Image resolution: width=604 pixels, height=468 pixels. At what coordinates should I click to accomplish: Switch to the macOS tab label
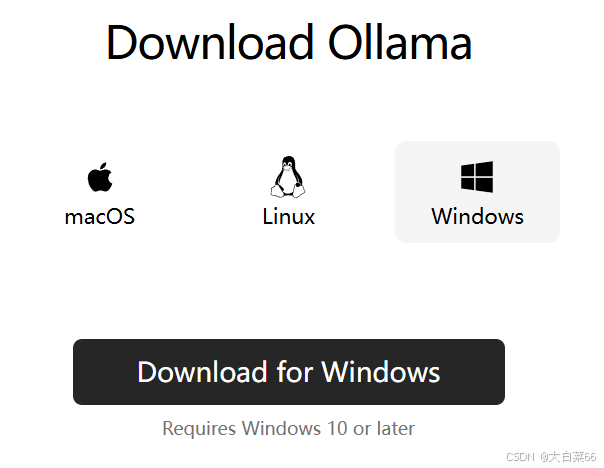[x=100, y=216]
